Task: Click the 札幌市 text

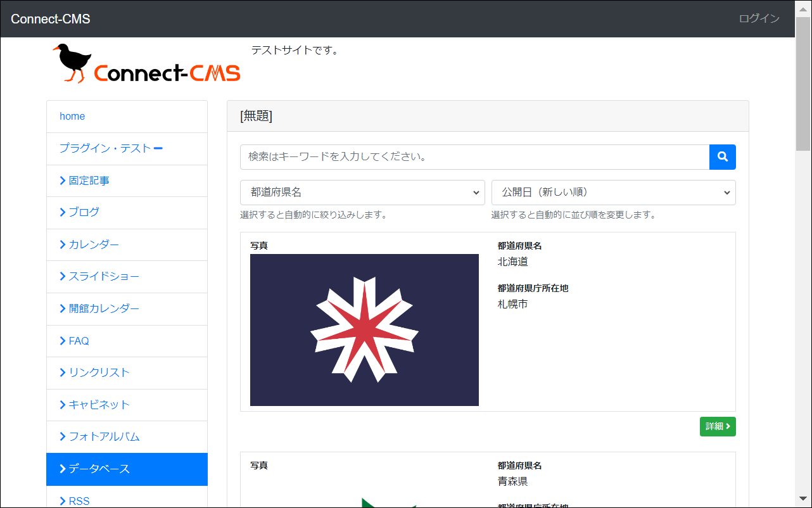Action: pos(513,304)
